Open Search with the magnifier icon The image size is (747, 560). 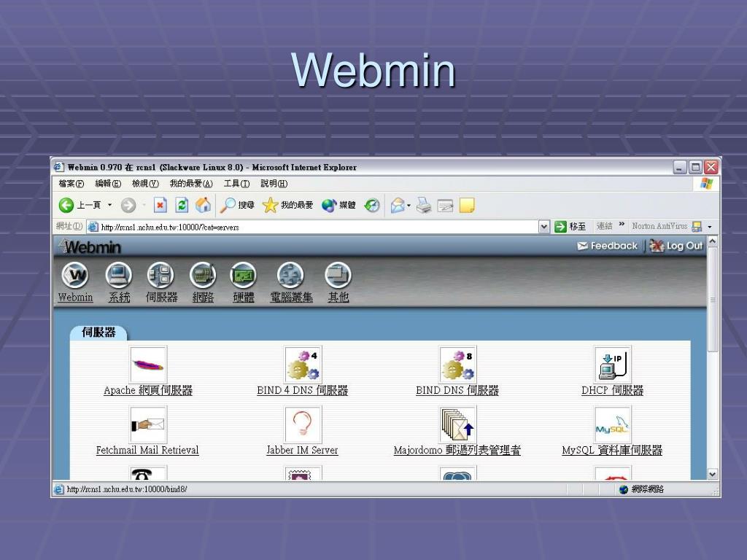coord(228,205)
